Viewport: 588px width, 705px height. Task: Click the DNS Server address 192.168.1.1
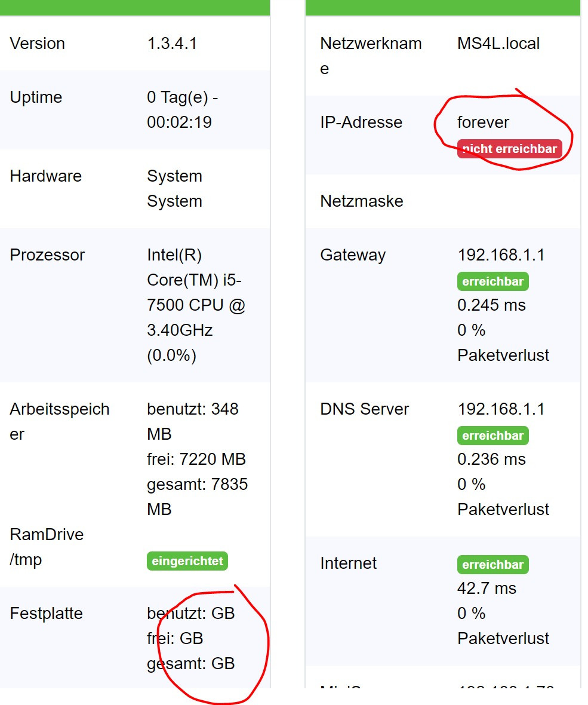(x=501, y=409)
